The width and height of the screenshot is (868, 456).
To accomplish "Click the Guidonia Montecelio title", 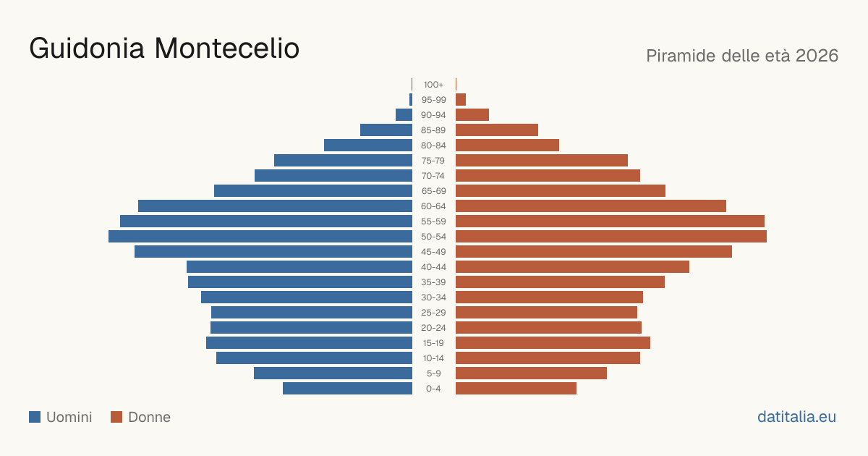I will tap(164, 48).
